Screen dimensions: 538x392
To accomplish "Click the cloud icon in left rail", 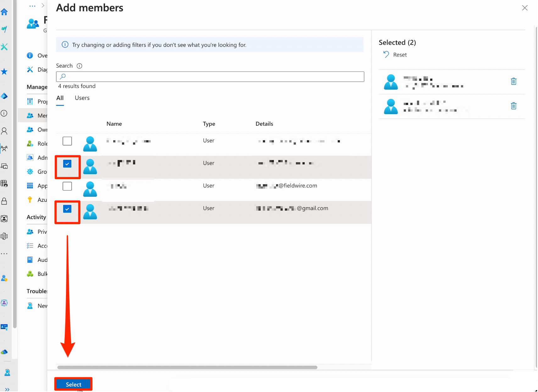I will (4, 352).
